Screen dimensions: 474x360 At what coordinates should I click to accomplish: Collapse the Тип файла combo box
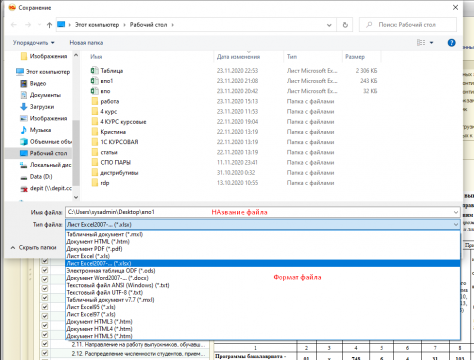click(456, 225)
